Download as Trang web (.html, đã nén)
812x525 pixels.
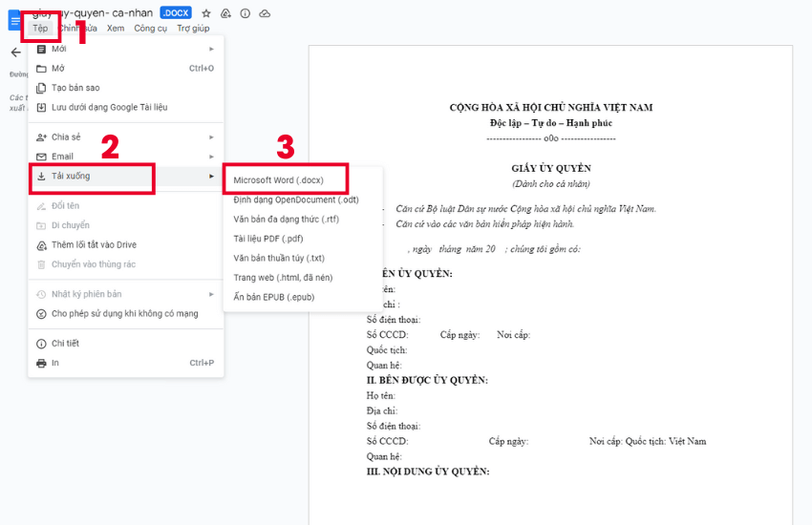[303, 278]
